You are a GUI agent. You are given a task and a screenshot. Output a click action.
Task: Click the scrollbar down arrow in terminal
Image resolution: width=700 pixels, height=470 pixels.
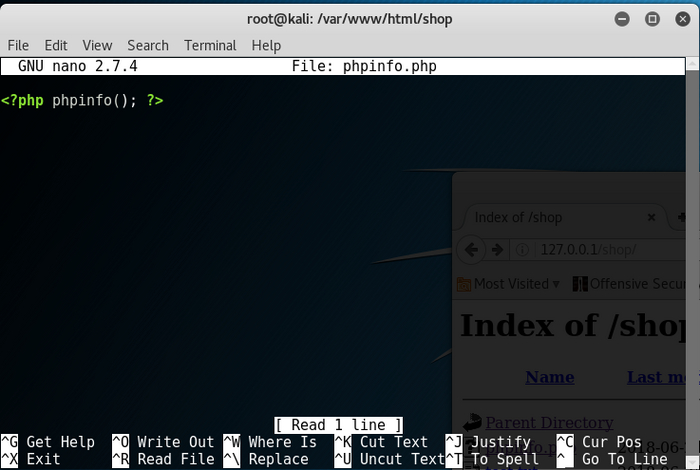point(692,461)
